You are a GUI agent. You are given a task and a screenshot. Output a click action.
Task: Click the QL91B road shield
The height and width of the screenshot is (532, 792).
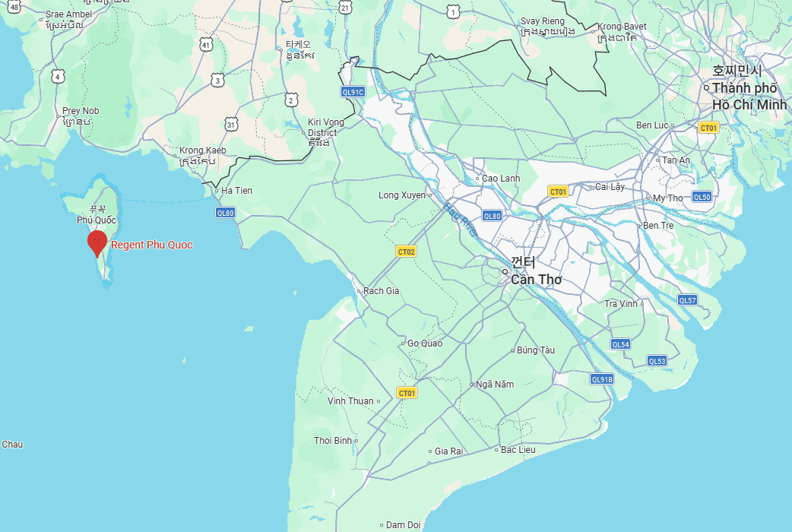[602, 379]
